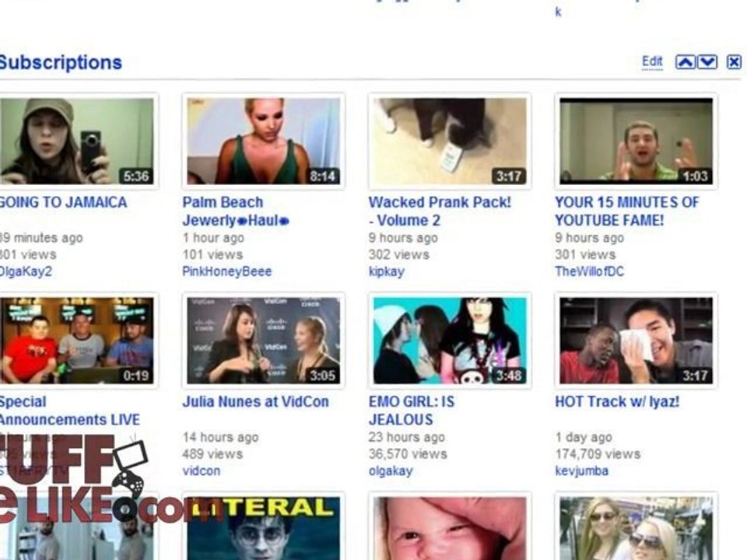Click the 5:36 duration badge
This screenshot has height=560, width=747.
click(x=135, y=177)
